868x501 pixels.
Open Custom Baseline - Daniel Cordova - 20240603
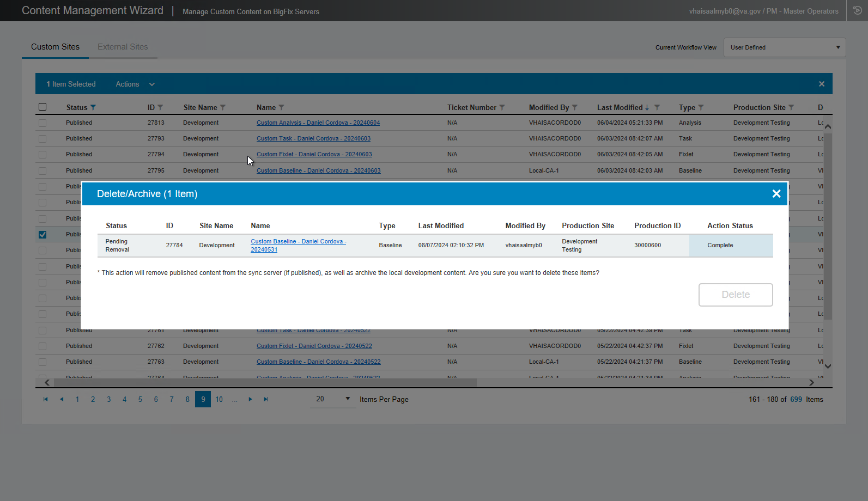point(319,170)
